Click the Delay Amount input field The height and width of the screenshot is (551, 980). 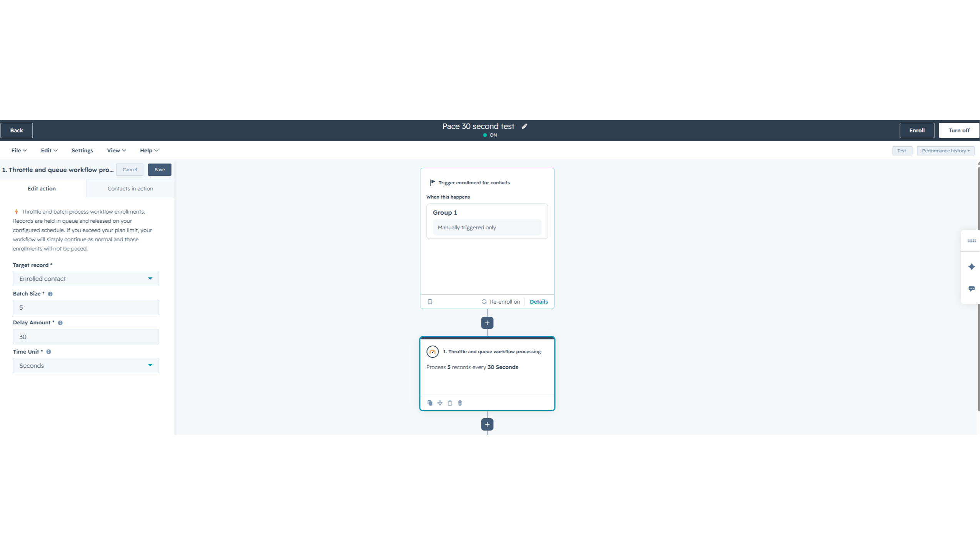coord(86,337)
